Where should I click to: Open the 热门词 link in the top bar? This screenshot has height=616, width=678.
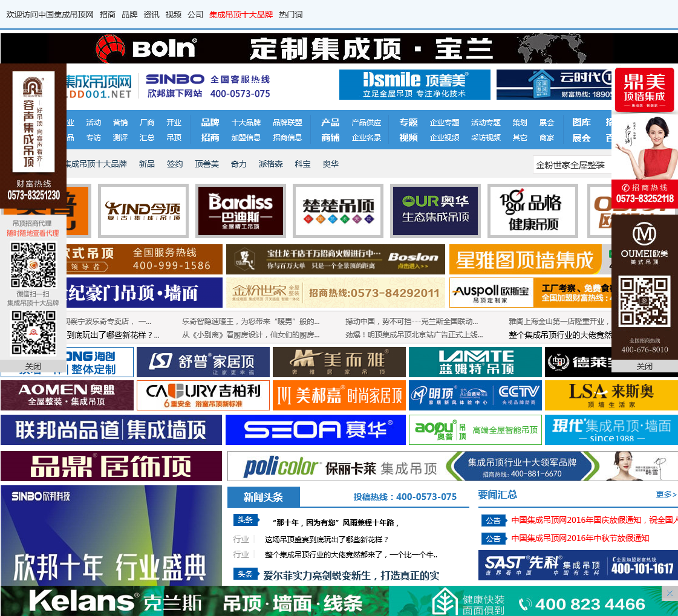(290, 15)
